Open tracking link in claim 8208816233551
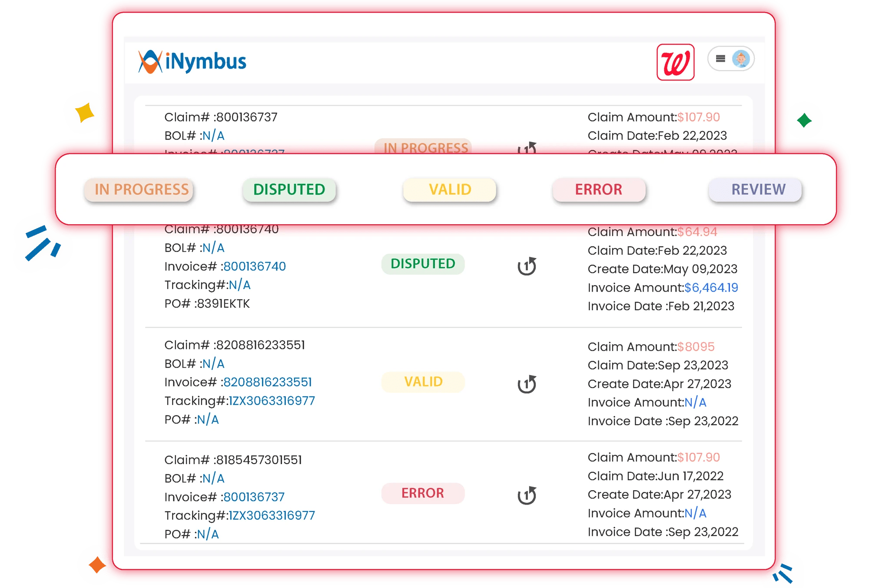869x588 pixels. click(272, 401)
